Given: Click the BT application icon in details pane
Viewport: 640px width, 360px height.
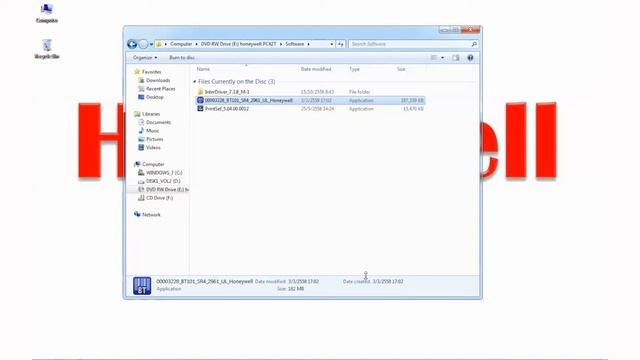Looking at the screenshot, I should coord(142,286).
